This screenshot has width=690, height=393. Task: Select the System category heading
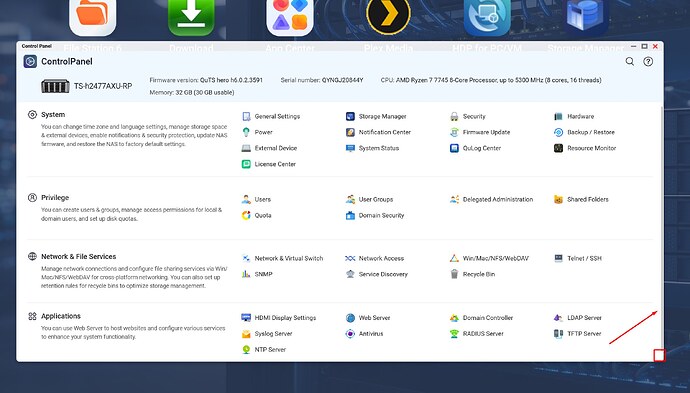click(x=53, y=114)
